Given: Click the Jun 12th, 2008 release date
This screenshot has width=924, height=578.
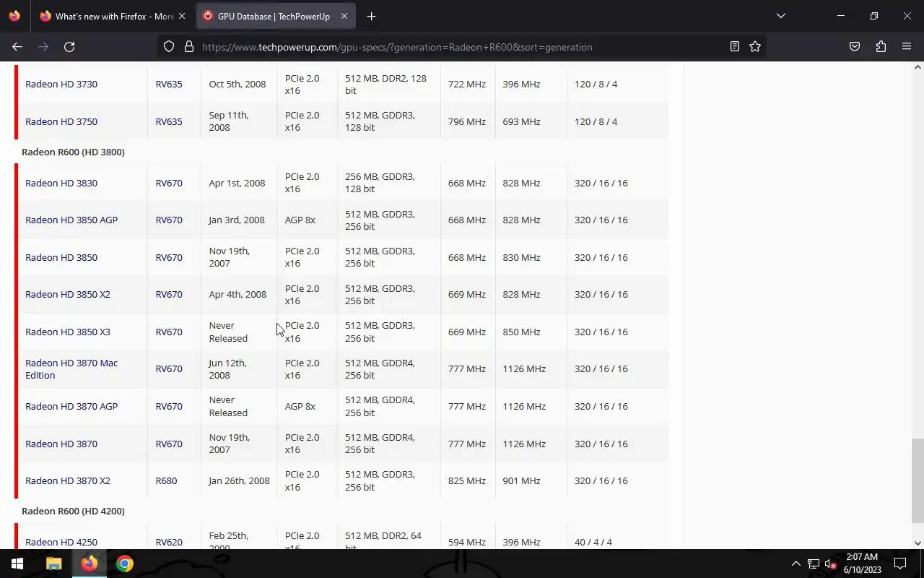Looking at the screenshot, I should click(x=227, y=369).
